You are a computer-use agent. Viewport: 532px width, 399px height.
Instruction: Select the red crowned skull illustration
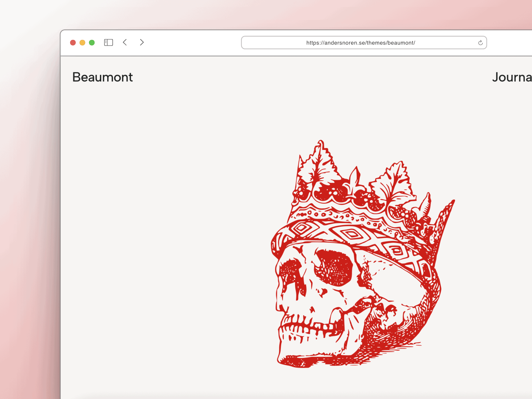[x=363, y=254]
